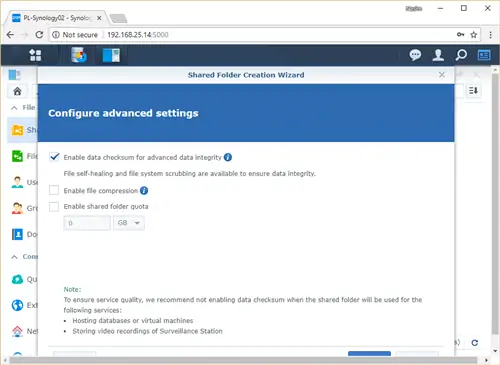Select the Network sidebar icon

pos(17,331)
